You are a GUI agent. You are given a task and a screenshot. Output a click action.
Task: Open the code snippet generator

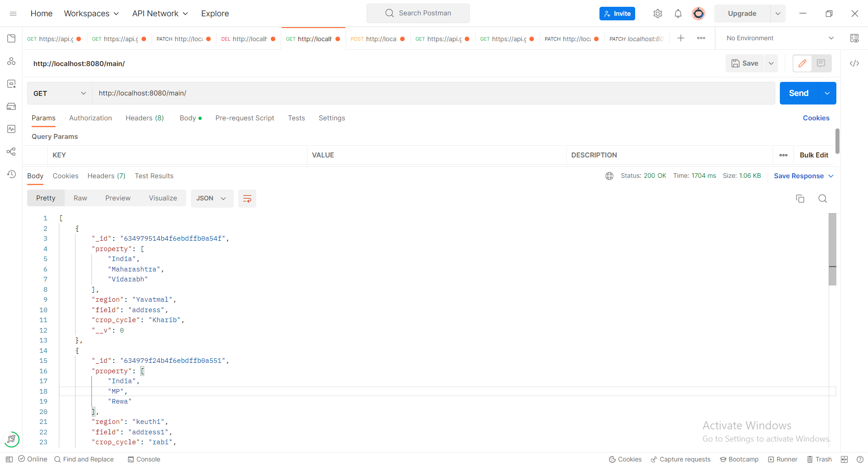(854, 63)
